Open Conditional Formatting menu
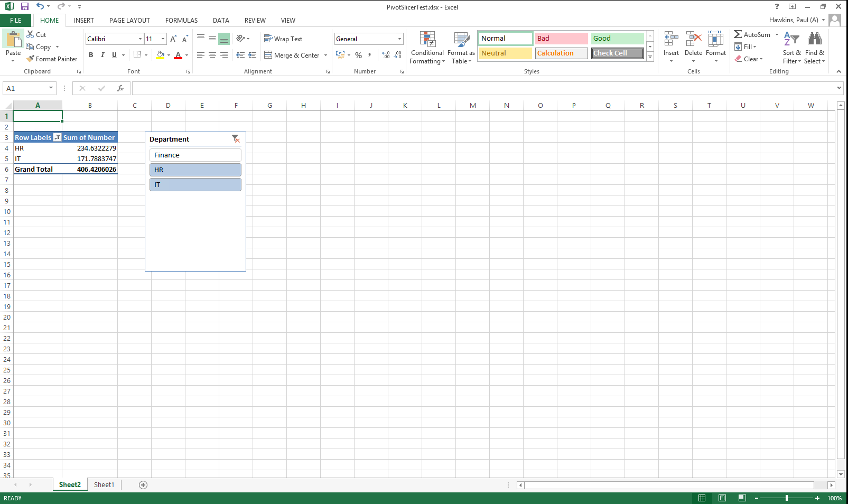Viewport: 848px width, 504px height. 427,48
